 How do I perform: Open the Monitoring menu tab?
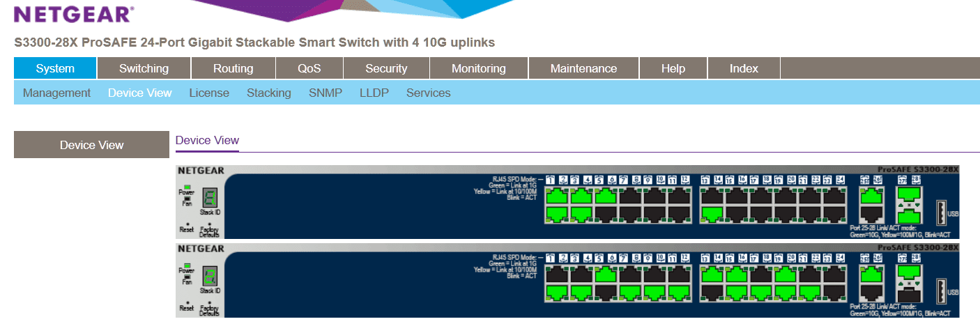point(478,68)
